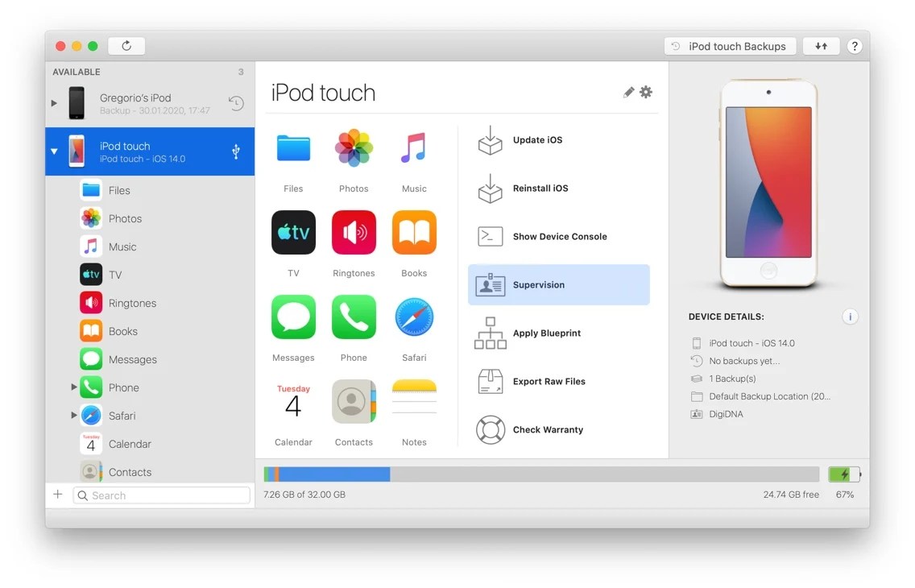Click the gear icon beside the iPod touch title
The height and width of the screenshot is (588, 915).
[x=646, y=92]
